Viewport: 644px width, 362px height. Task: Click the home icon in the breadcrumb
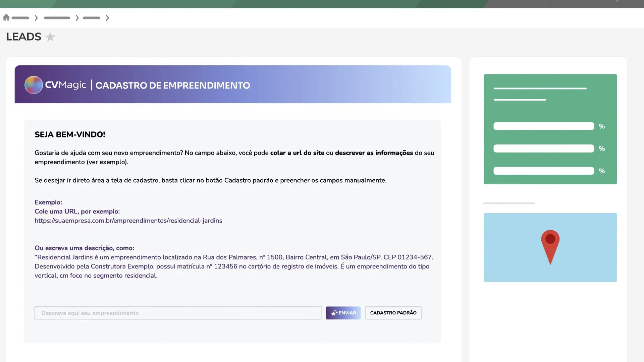pyautogui.click(x=6, y=17)
